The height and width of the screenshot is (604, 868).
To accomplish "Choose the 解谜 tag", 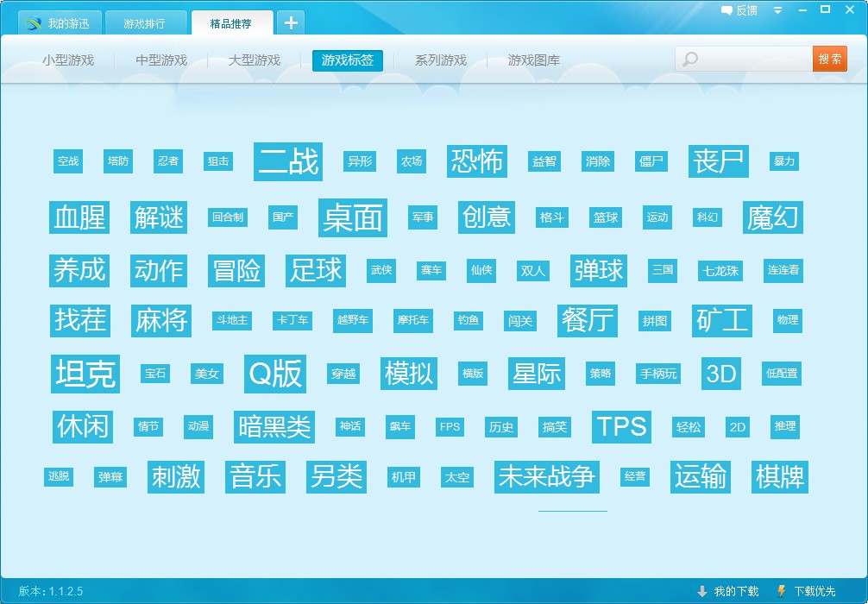I will 158,217.
